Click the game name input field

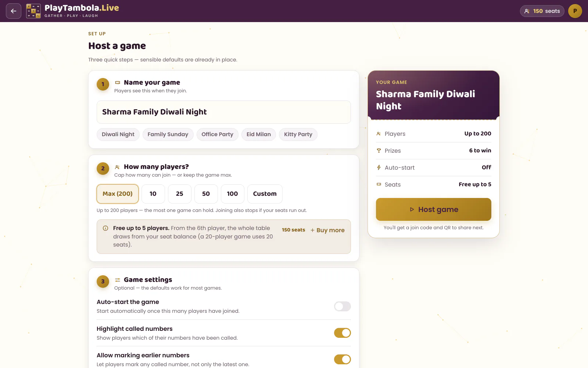tap(224, 112)
